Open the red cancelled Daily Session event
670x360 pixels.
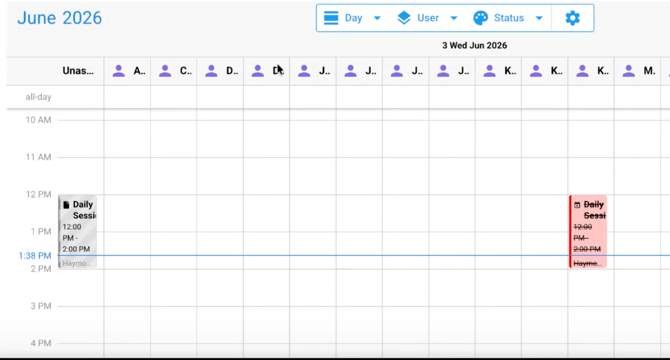point(588,232)
